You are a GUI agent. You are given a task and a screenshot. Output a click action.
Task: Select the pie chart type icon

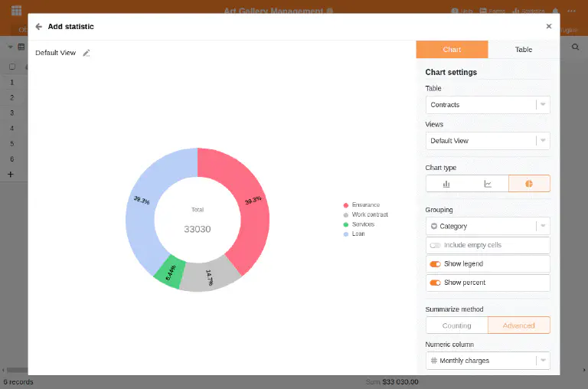pos(529,184)
